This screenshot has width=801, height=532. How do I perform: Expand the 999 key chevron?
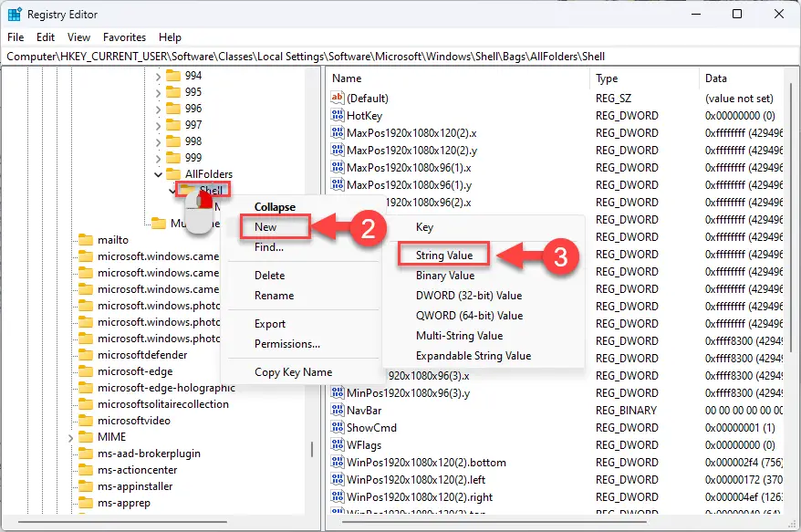pos(158,158)
